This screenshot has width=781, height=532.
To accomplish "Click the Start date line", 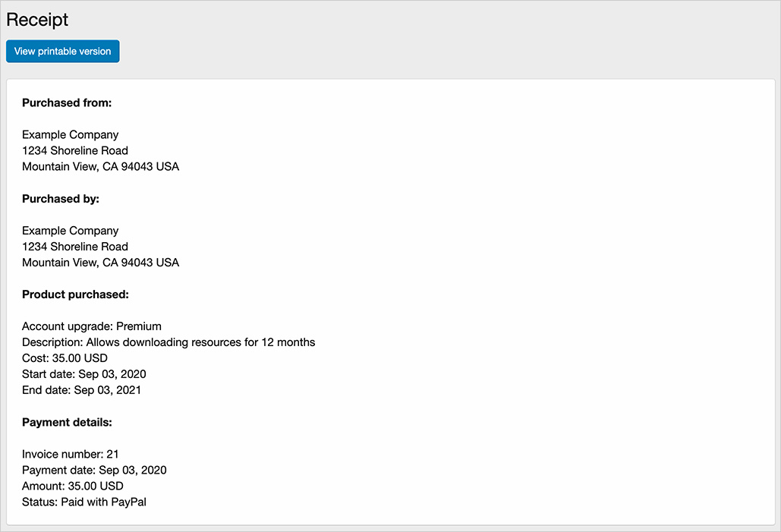I will 83,374.
